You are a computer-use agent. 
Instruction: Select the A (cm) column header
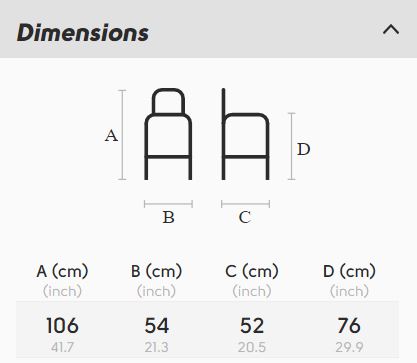[62, 271]
